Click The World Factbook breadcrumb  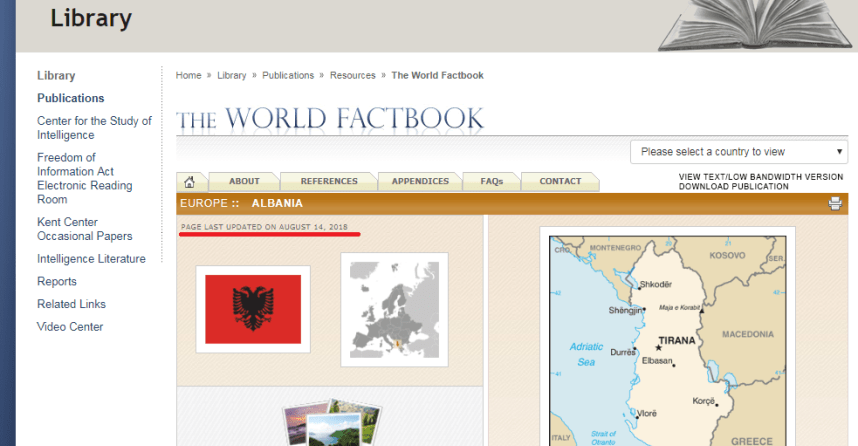pyautogui.click(x=437, y=76)
